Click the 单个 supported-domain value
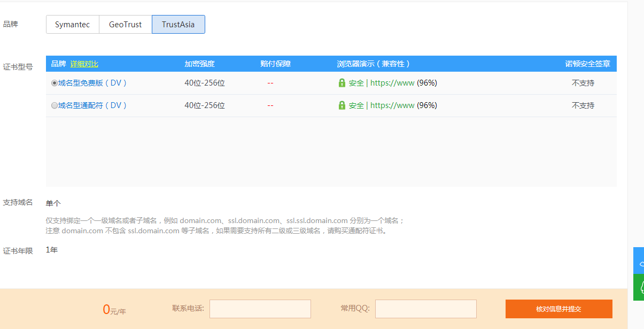 [53, 203]
